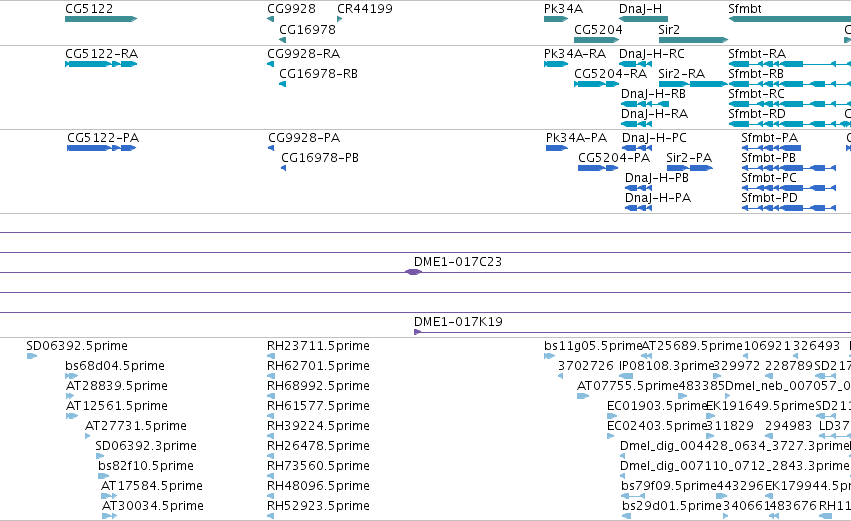This screenshot has height=521, width=851.
Task: Click the CG5122-PA protein feature glyph
Action: click(x=101, y=148)
